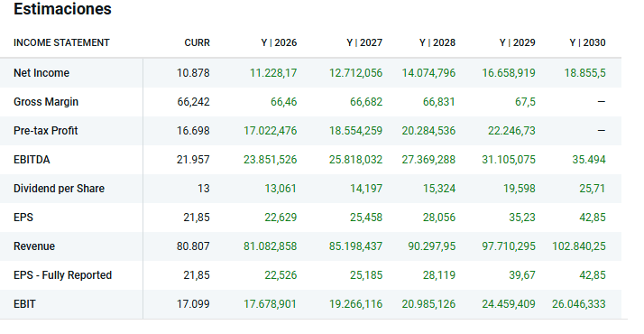Click the Pre-tax Profit row label

[x=46, y=131]
